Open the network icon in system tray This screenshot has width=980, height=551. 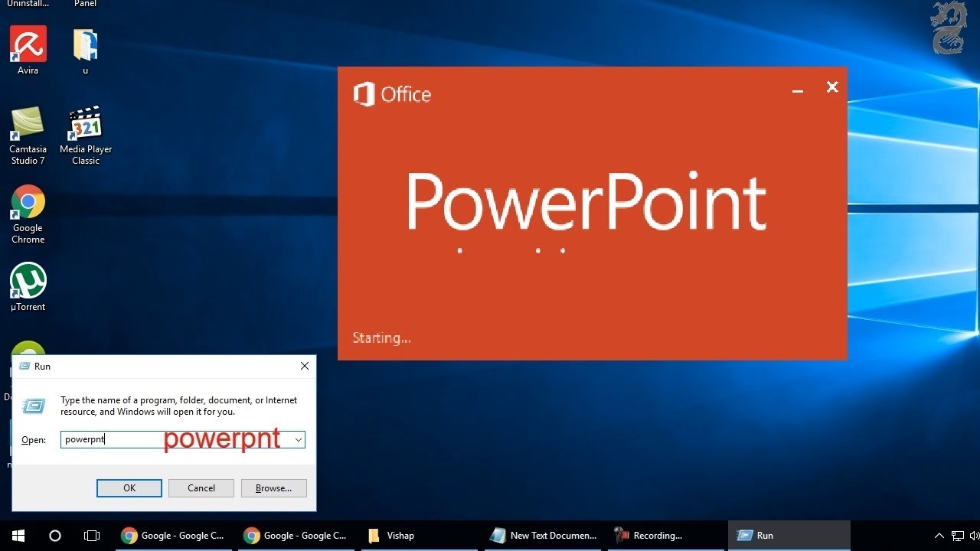[x=958, y=536]
